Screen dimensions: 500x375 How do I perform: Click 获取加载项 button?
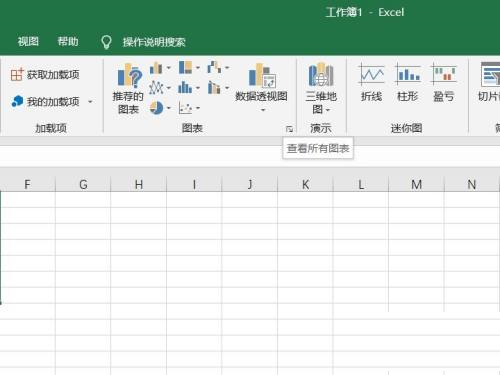pos(45,75)
